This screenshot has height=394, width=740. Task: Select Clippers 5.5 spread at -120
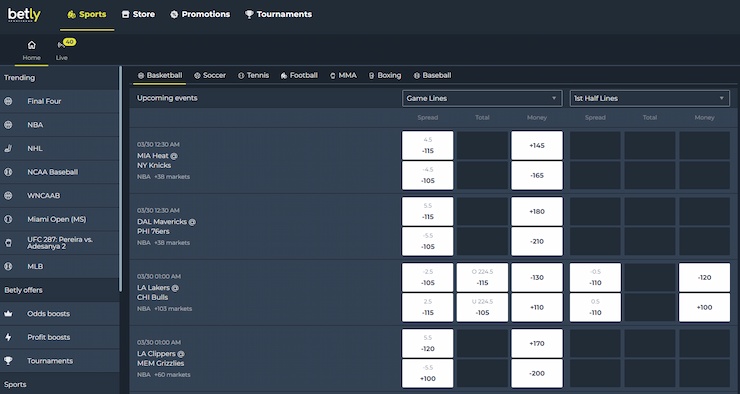pos(428,344)
